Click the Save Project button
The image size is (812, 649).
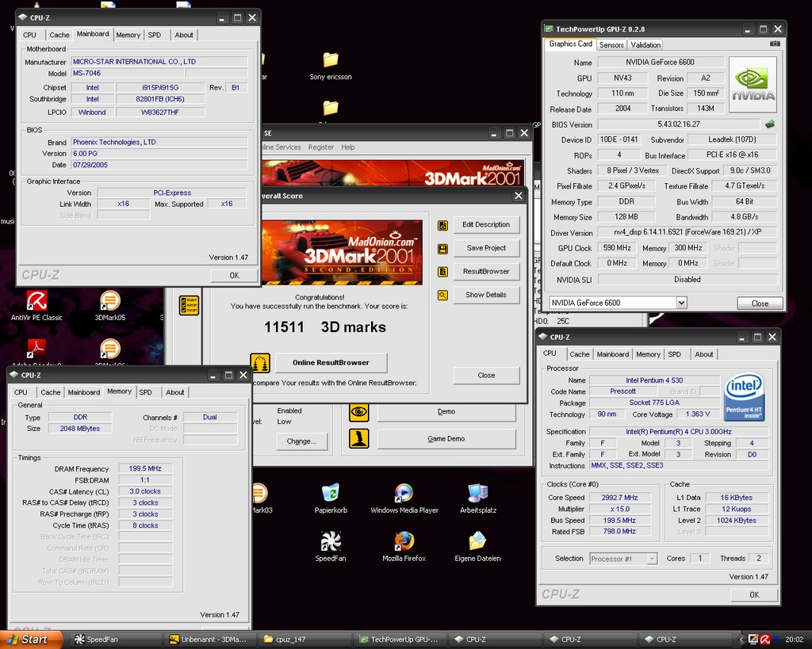click(486, 248)
